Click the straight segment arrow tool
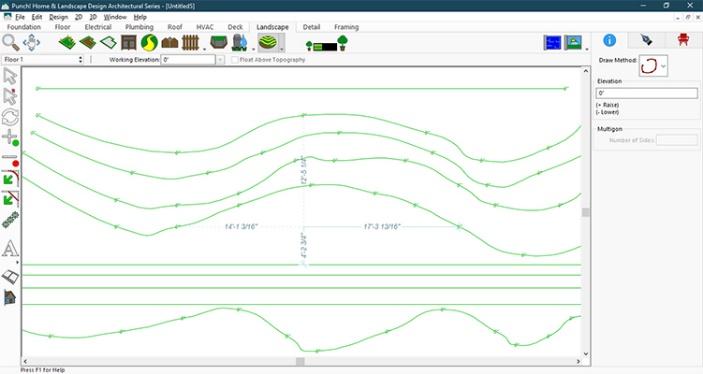 [10, 199]
